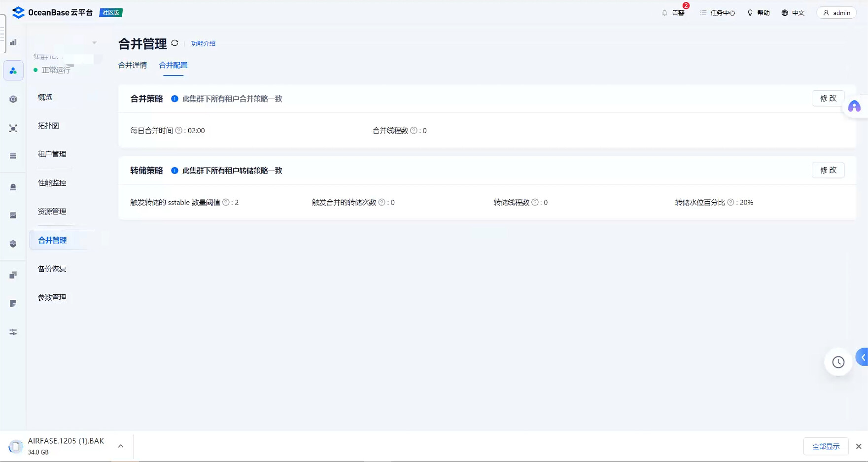
Task: Open the purple assistant avatar icon
Action: 854,107
